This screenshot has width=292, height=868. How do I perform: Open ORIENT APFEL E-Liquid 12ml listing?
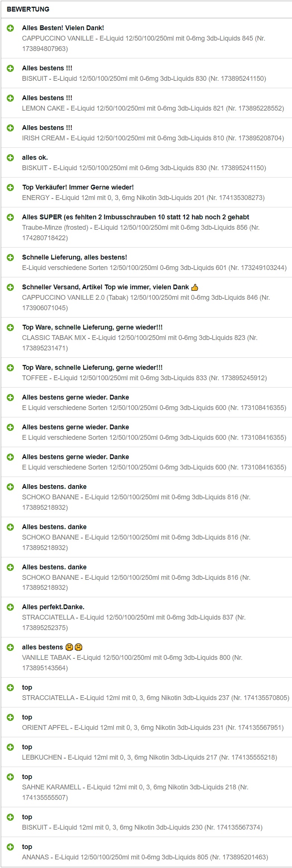pos(153,728)
